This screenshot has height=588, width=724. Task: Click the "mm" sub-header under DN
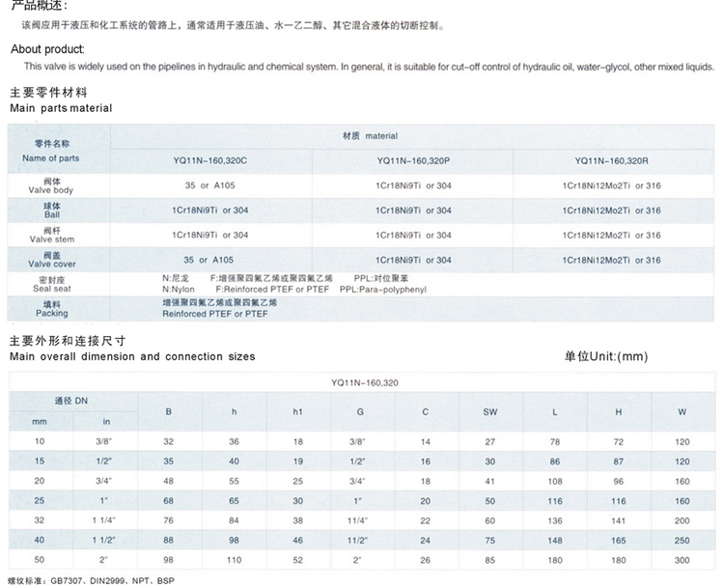pyautogui.click(x=40, y=422)
